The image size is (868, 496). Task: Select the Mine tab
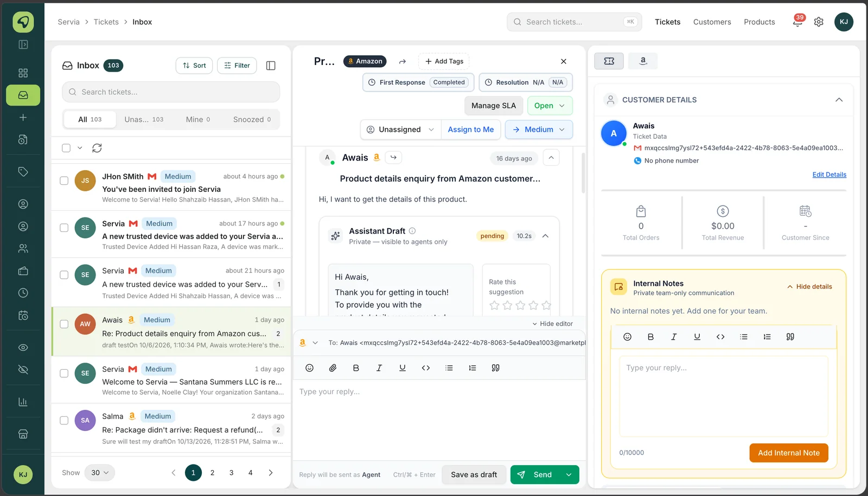[198, 119]
